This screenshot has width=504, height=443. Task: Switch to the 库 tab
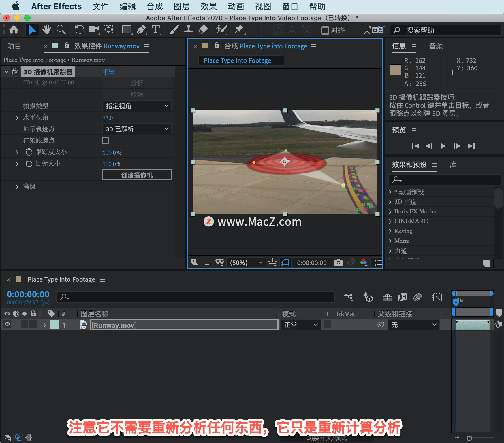click(453, 164)
